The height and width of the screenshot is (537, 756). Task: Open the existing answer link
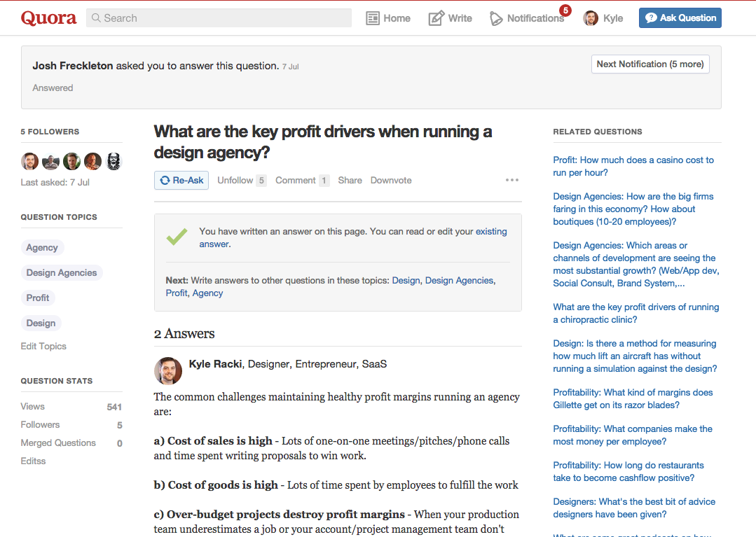491,231
